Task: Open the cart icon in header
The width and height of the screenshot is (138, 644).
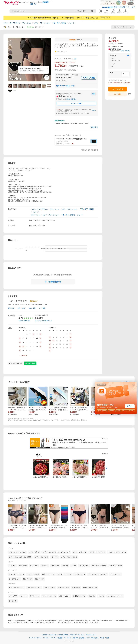Action: 101,11
